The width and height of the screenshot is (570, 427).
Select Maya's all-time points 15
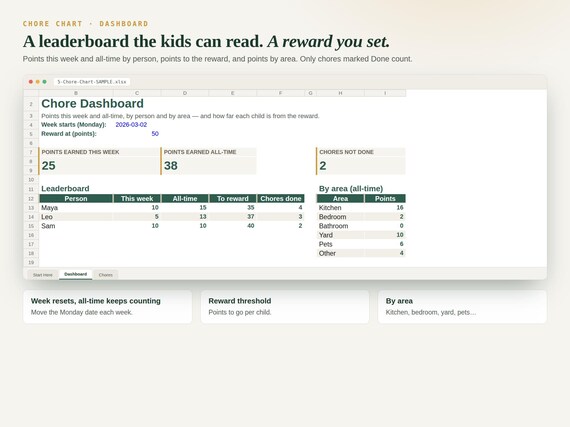click(185, 208)
